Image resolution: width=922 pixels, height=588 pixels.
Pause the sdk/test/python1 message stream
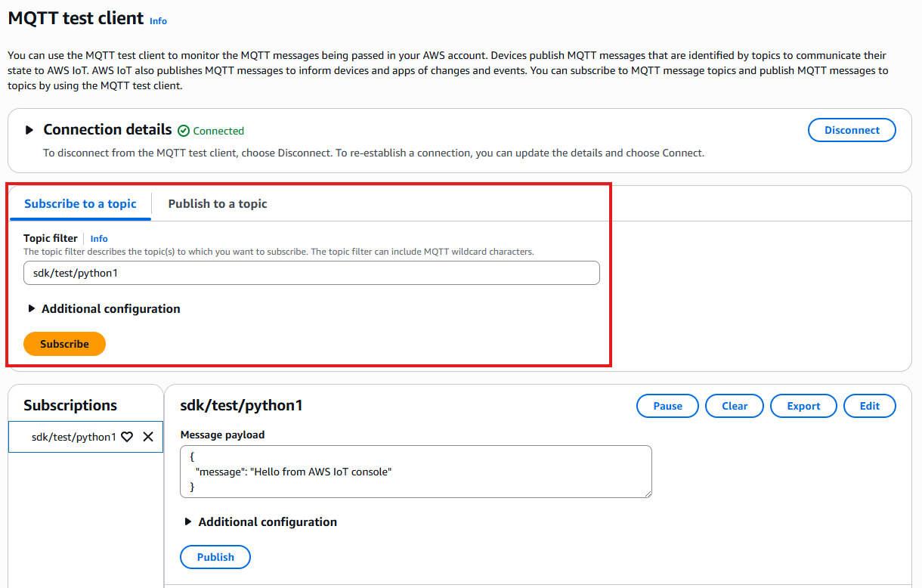667,406
